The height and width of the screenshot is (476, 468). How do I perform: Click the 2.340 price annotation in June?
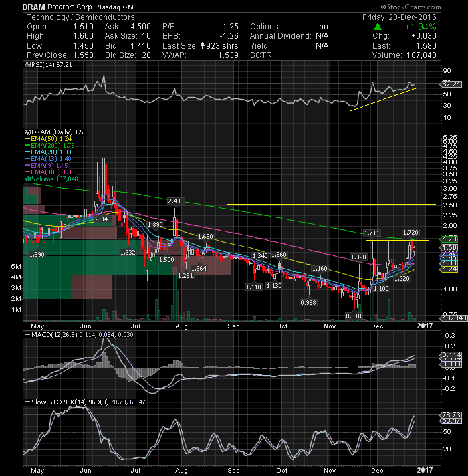click(103, 219)
